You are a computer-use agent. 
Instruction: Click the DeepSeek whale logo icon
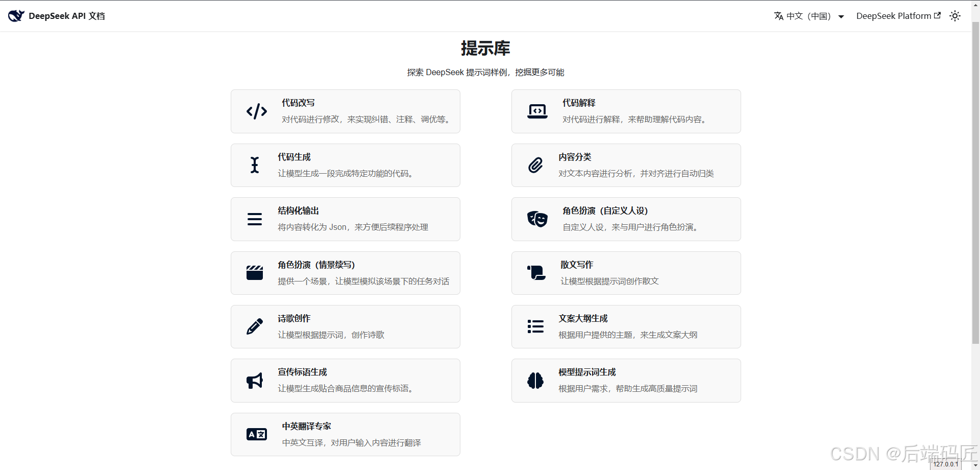pos(16,16)
